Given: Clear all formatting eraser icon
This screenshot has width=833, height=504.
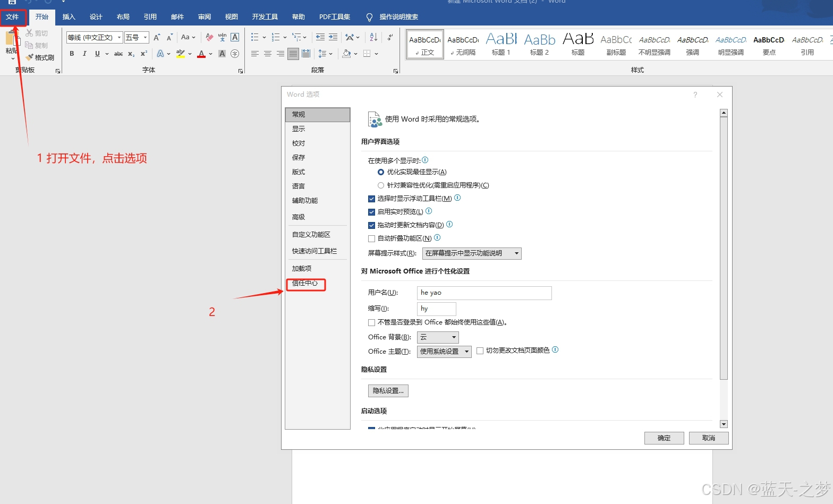Looking at the screenshot, I should [209, 37].
